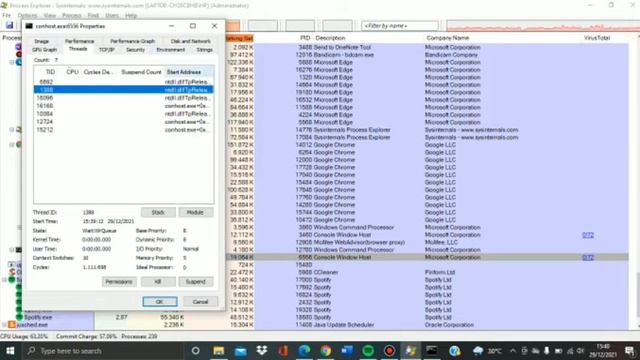Click the orange mini graph in the toolbar
The width and height of the screenshot is (640, 360).
[233, 26]
